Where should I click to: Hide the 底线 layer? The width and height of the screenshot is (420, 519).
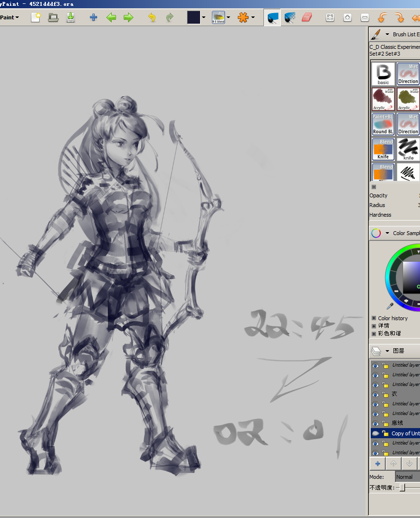(x=376, y=423)
